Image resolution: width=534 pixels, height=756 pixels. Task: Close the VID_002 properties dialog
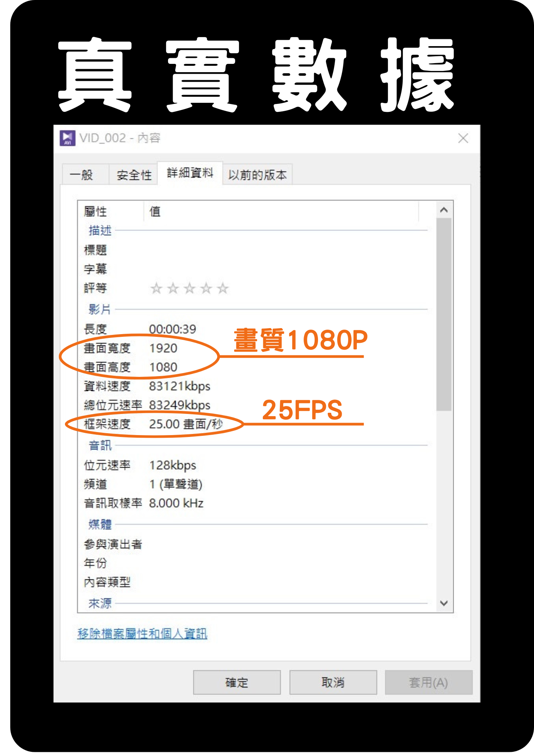463,138
